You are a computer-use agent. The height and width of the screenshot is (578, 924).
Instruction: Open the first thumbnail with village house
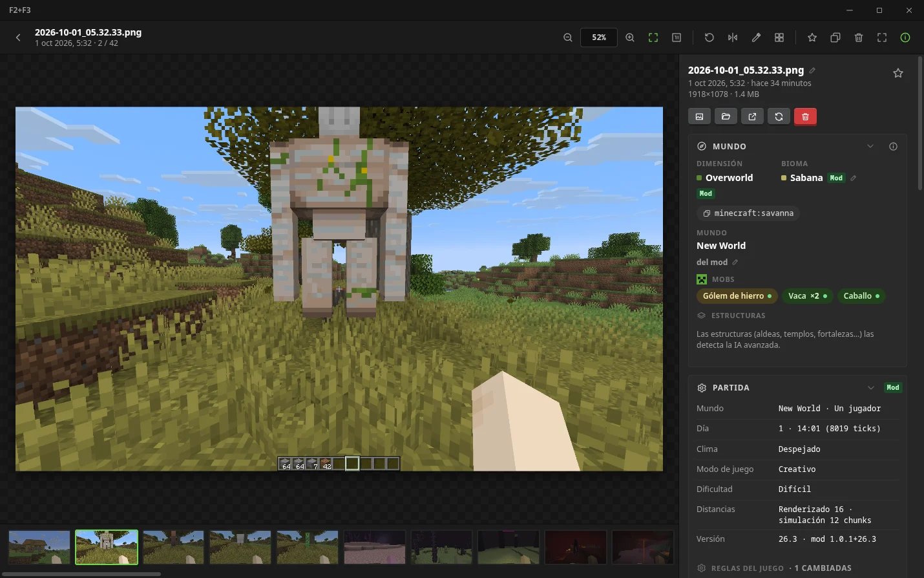[x=39, y=547]
